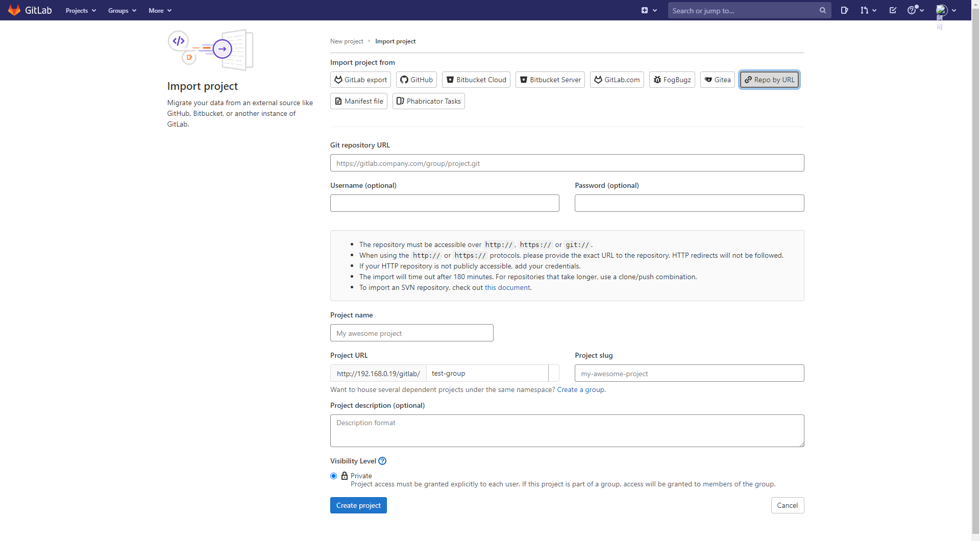Click the page vertical scrollbar

click(975, 270)
